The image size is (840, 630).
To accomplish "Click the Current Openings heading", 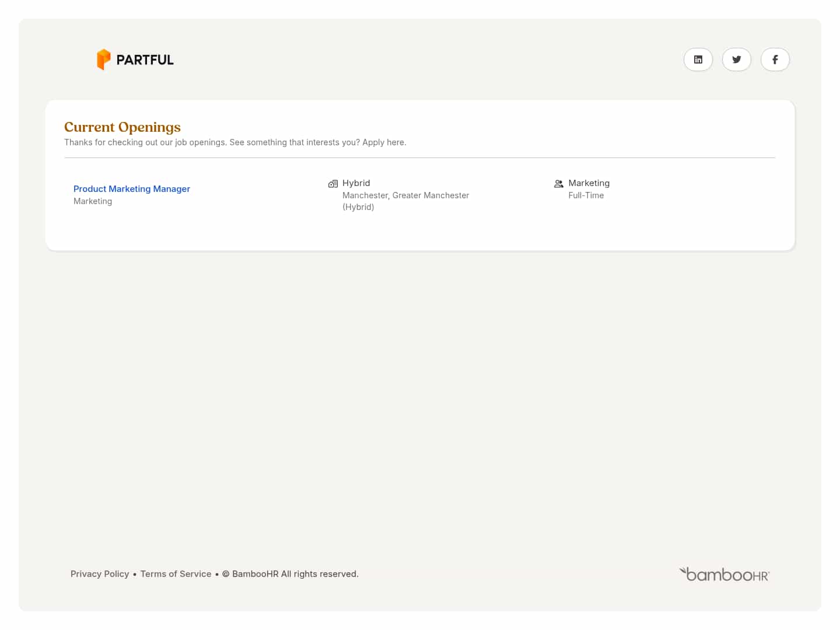I will click(123, 127).
